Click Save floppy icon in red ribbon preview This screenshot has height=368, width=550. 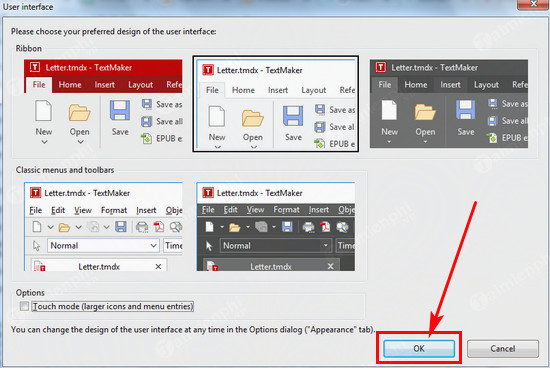[120, 111]
